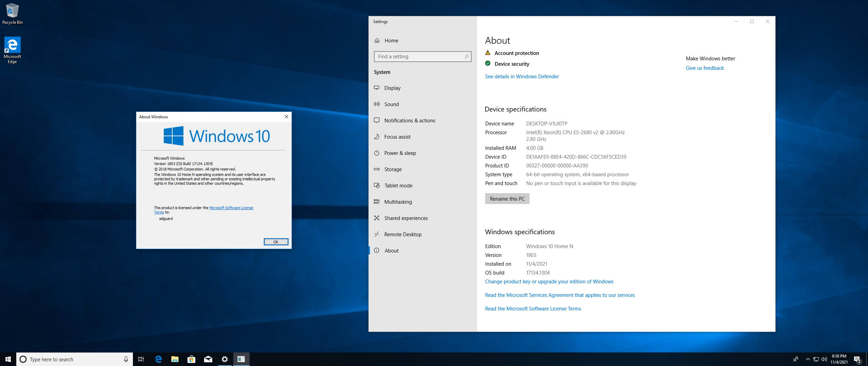Open the Start menu
The width and height of the screenshot is (868, 366).
pos(8,359)
